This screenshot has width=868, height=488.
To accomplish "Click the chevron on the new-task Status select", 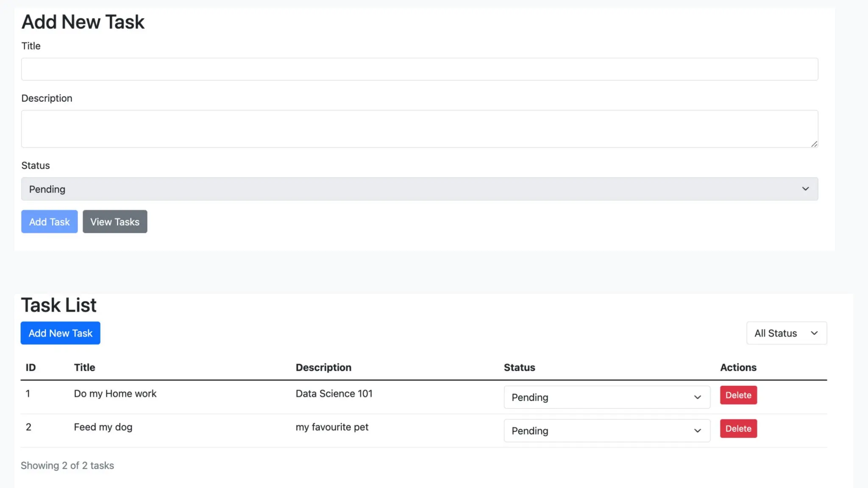I will point(805,189).
